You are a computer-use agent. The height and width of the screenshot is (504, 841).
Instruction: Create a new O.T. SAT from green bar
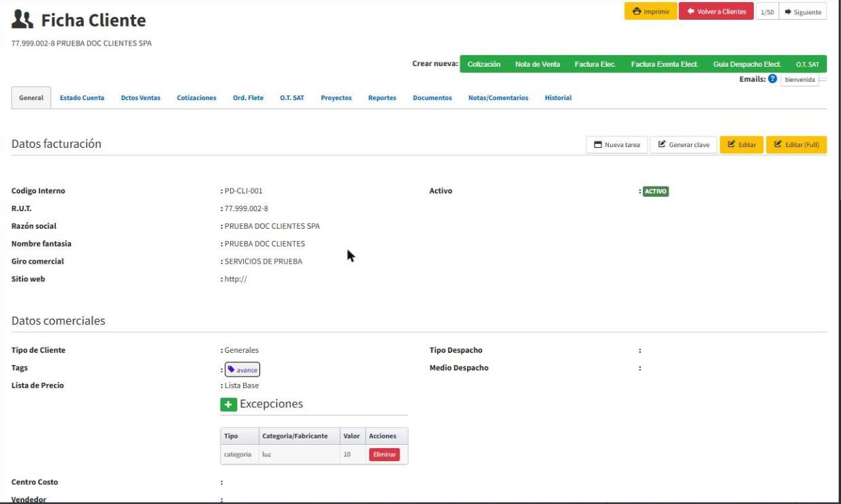pyautogui.click(x=808, y=64)
